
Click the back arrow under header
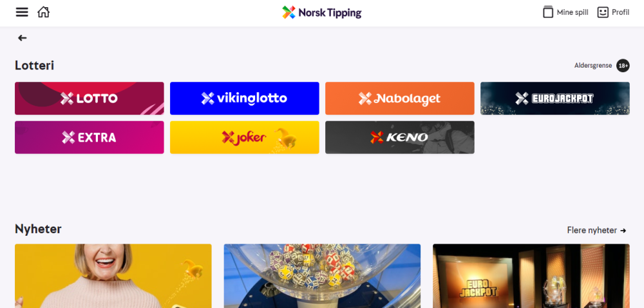22,38
